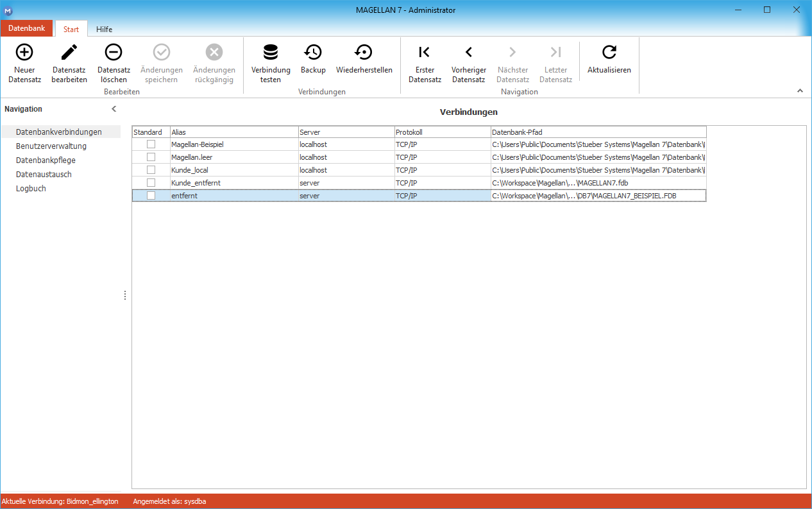Screen dimensions: 812x509
Task: Open Benutzerverwaltung in the navigation
Action: point(51,146)
